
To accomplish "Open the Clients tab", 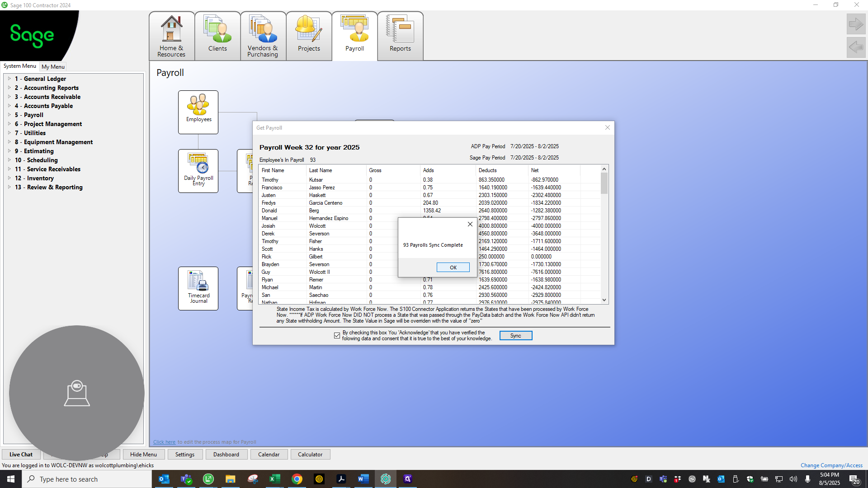I will coord(217,36).
